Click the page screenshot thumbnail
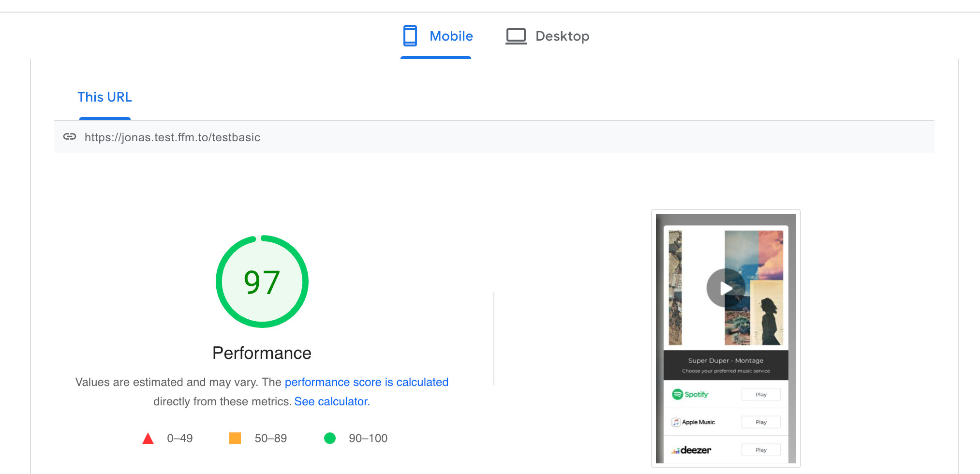Viewport: 980px width, 474px height. coord(726,339)
